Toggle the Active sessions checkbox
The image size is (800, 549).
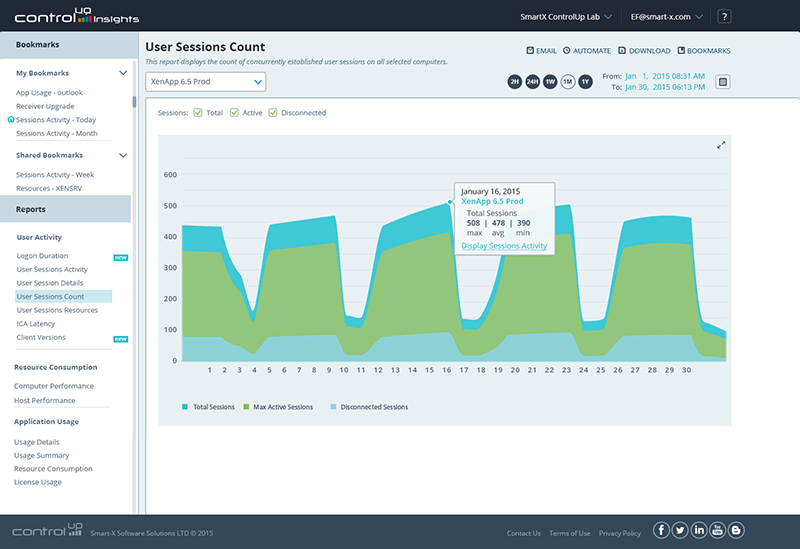click(234, 113)
